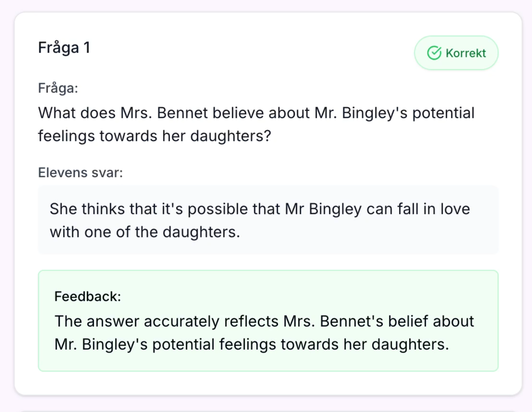
Task: Click the question line starting "What does Mrs. Bennet"
Action: [256, 113]
